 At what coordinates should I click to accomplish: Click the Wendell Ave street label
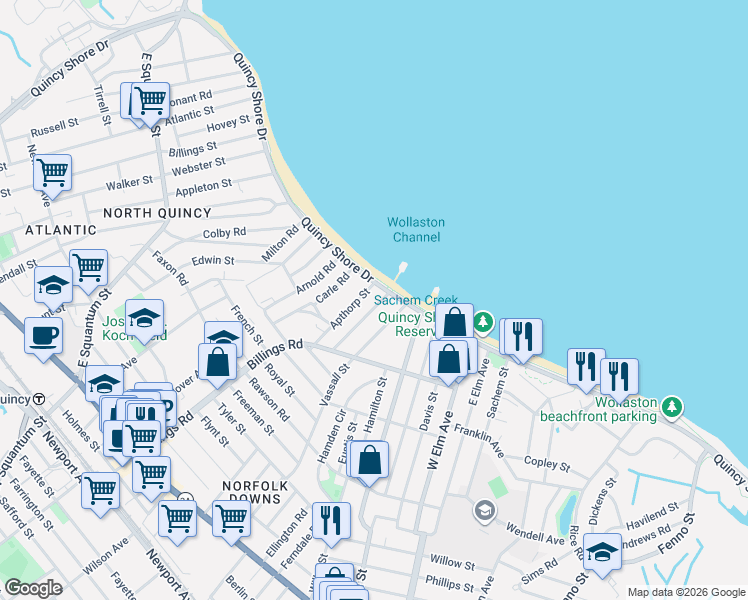coord(535,534)
